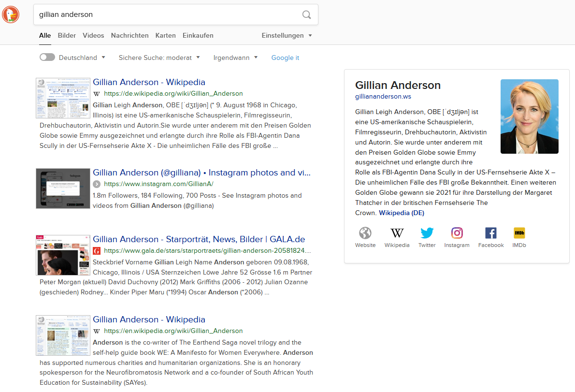Click the en.wikipedia.org URL link
Viewport: 575px width, 392px height.
173,331
